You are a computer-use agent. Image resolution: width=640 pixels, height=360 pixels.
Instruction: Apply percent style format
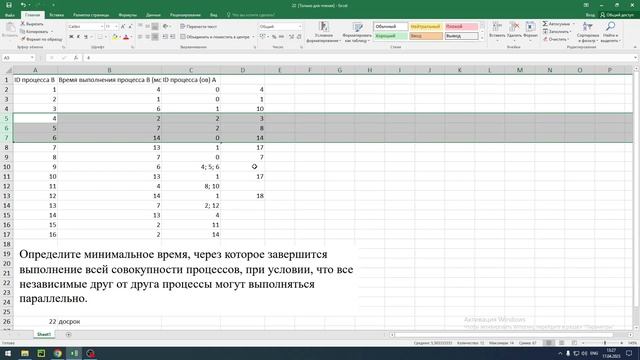pyautogui.click(x=274, y=37)
